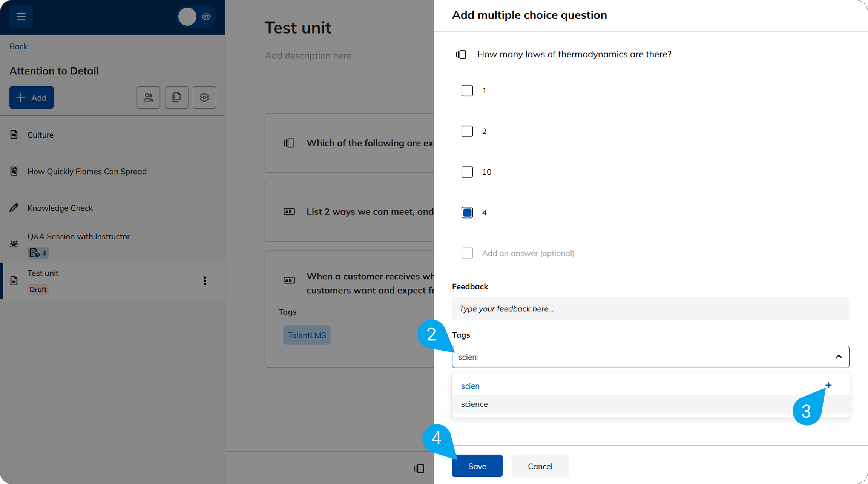This screenshot has width=868, height=484.
Task: Click the Save button
Action: point(477,466)
